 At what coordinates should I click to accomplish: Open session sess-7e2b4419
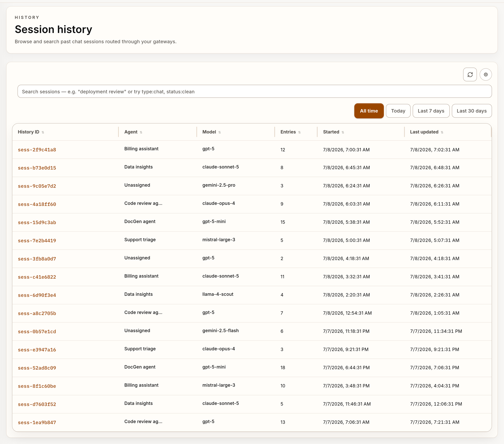coord(37,241)
